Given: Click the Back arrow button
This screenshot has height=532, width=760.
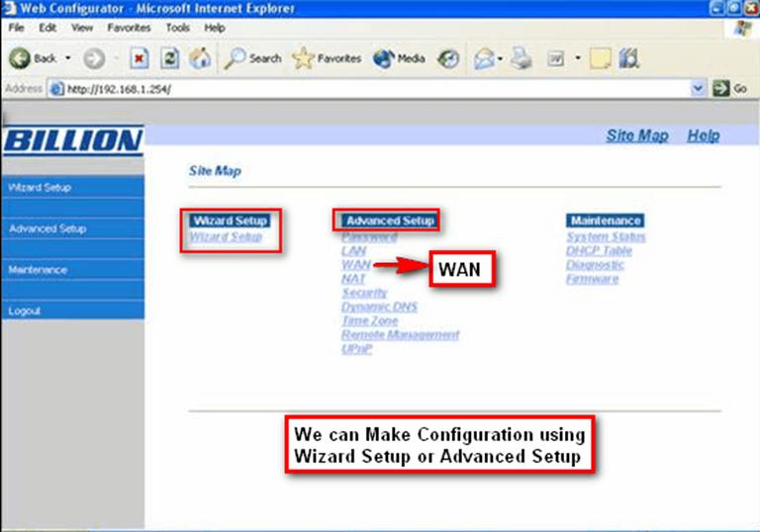Looking at the screenshot, I should click(x=33, y=58).
